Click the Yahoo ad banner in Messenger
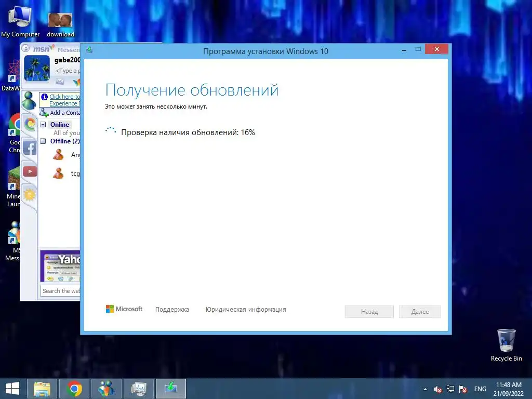This screenshot has height=399, width=532. click(60, 266)
